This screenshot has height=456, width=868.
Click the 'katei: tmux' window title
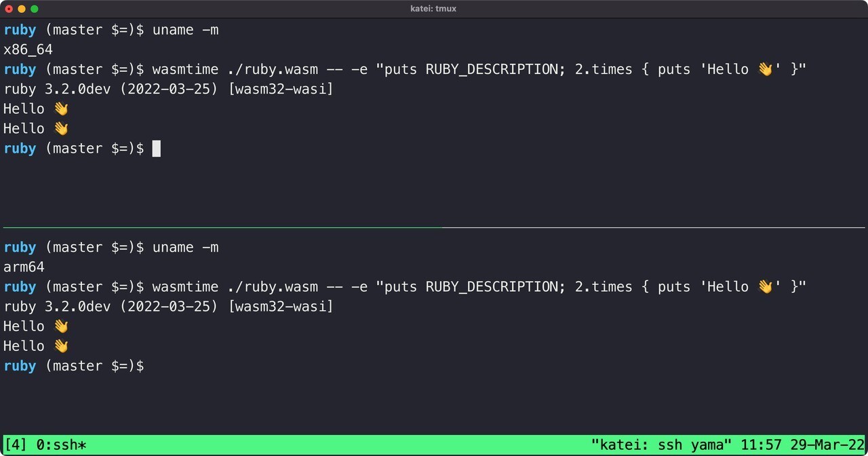(433, 8)
